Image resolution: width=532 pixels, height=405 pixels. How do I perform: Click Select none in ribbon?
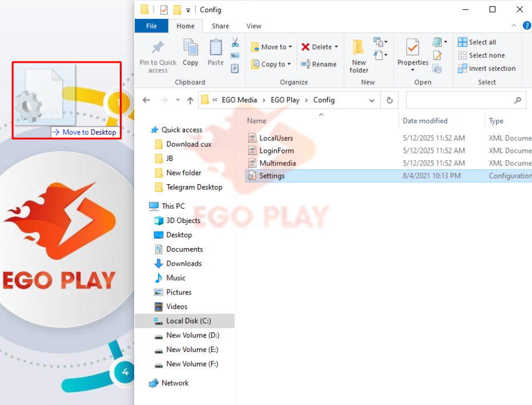[481, 55]
